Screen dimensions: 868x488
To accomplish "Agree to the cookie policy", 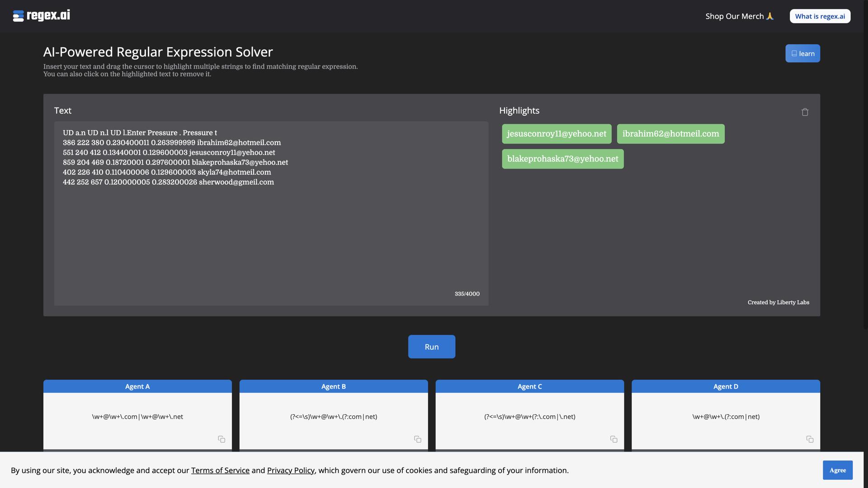I will (x=838, y=470).
